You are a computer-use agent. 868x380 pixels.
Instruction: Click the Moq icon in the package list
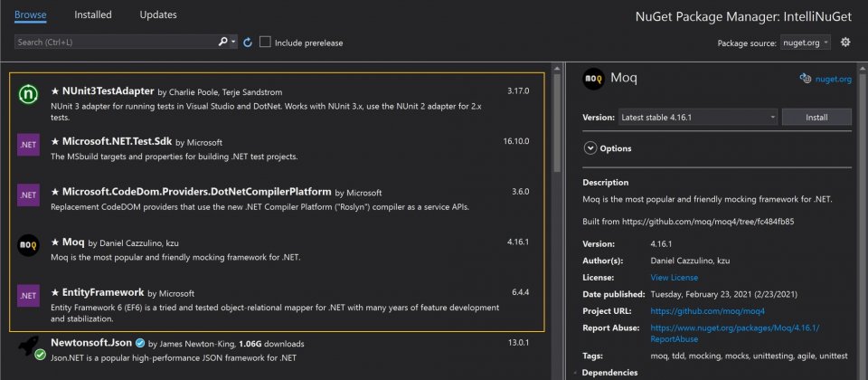[x=28, y=245]
